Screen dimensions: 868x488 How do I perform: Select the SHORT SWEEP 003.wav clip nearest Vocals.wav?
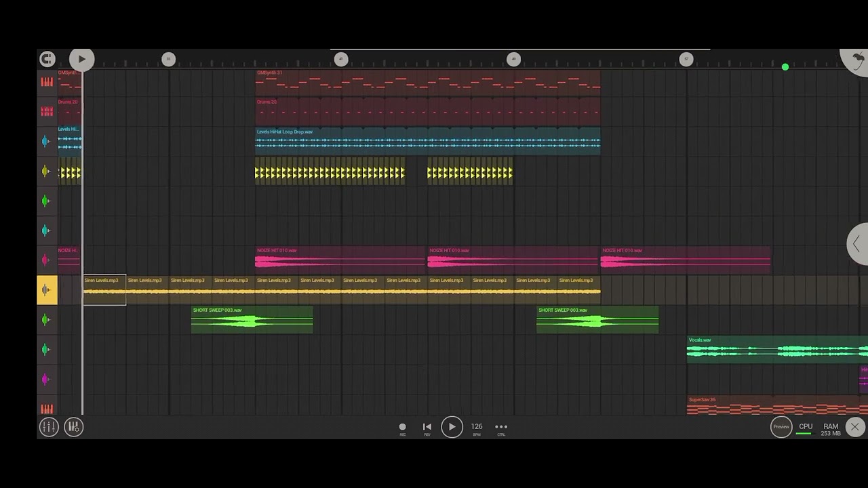pos(597,320)
